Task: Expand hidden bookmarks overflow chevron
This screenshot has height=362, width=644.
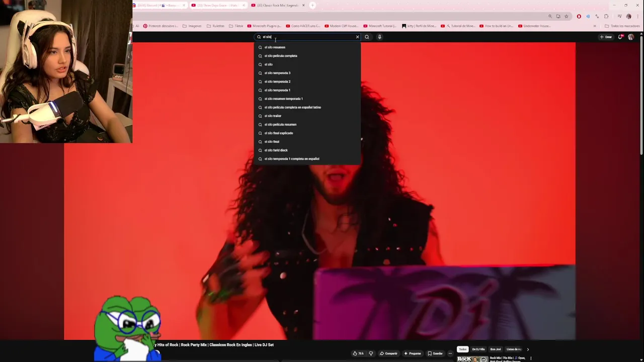Action: pyautogui.click(x=595, y=26)
